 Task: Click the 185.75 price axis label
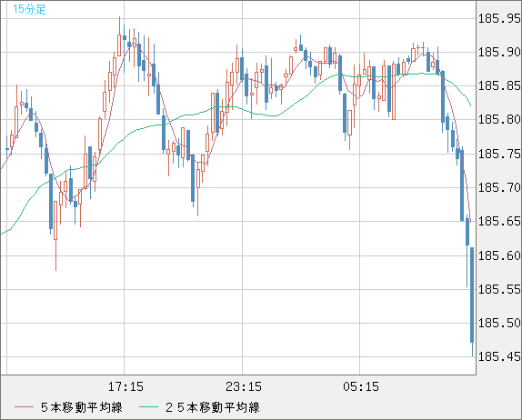click(499, 154)
